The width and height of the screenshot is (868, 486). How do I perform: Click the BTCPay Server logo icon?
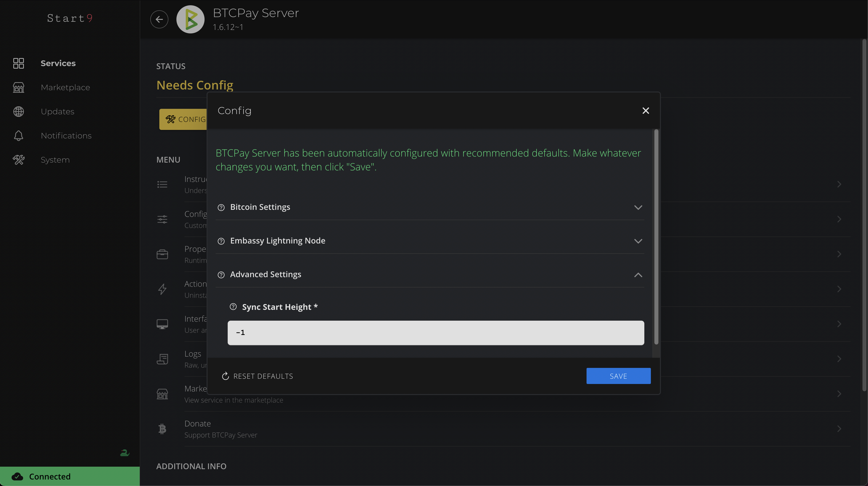pos(190,19)
